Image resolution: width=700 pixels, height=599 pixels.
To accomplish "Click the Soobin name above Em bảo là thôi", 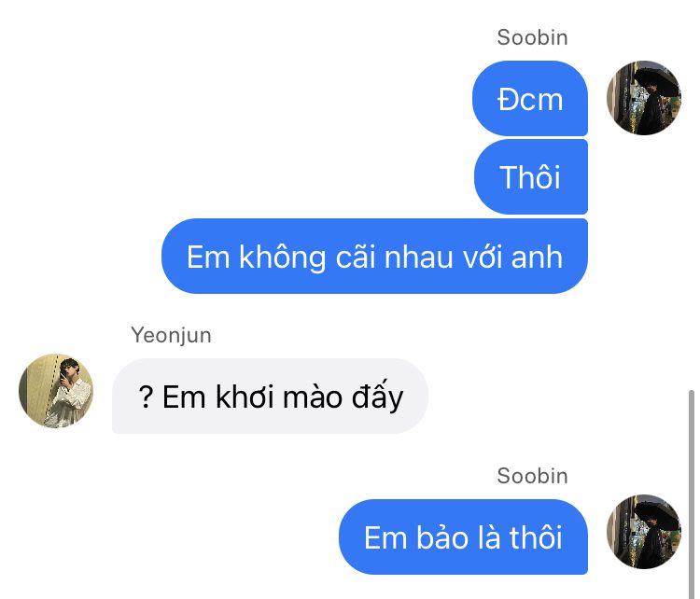I will (x=532, y=476).
